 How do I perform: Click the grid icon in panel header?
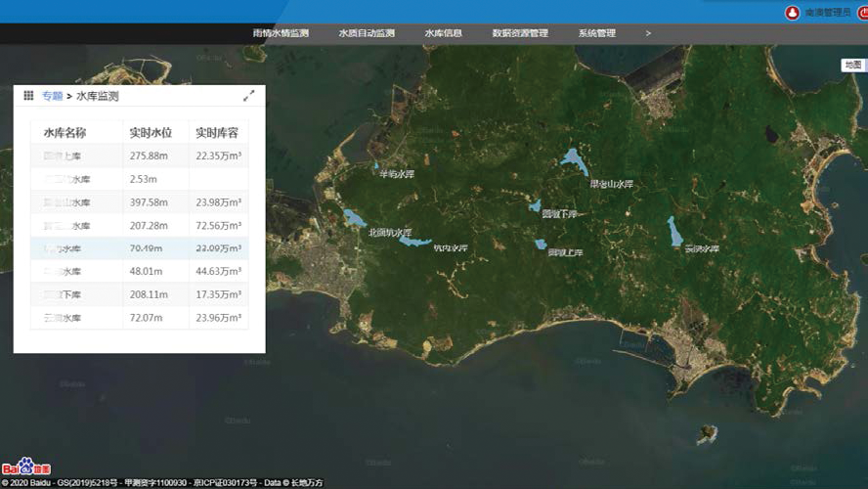[28, 96]
